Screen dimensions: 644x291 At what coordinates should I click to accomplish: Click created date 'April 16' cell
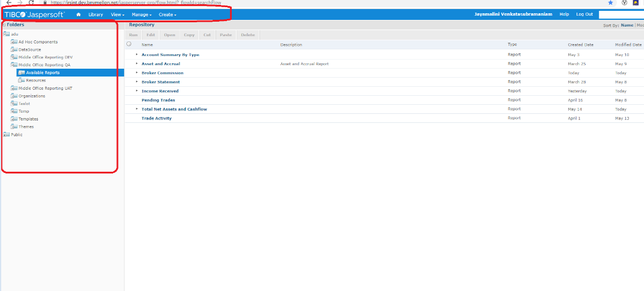[x=575, y=100]
